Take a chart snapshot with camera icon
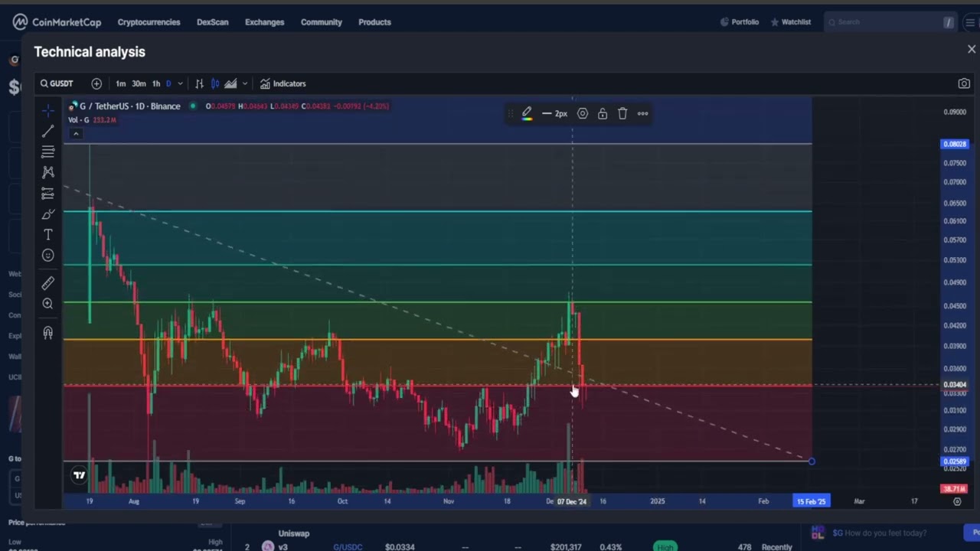 click(964, 83)
